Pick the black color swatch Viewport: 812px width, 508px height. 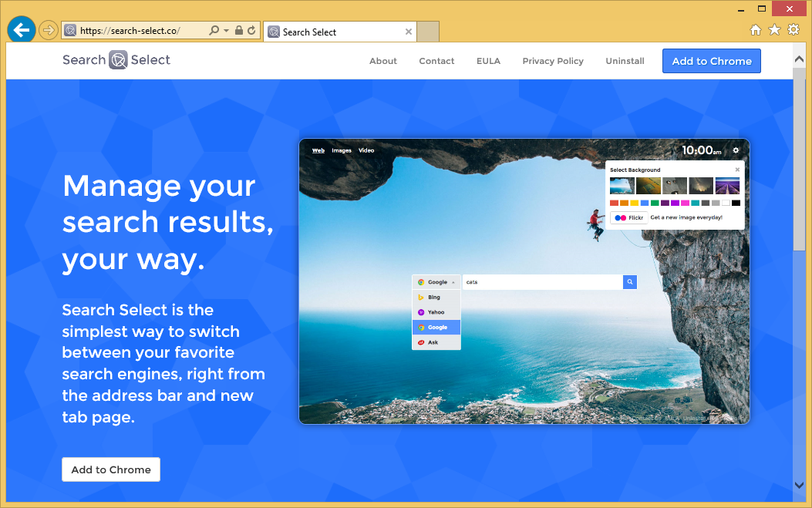point(736,203)
